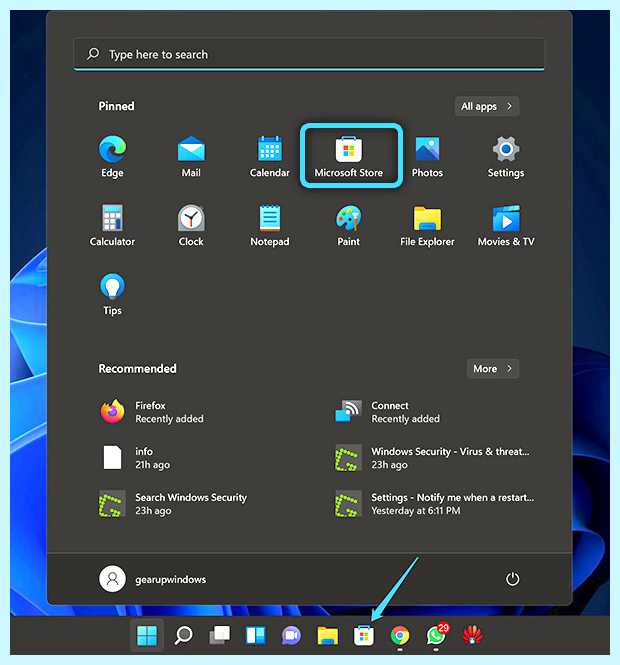Launch the Photos app
The height and width of the screenshot is (665, 620).
point(427,156)
